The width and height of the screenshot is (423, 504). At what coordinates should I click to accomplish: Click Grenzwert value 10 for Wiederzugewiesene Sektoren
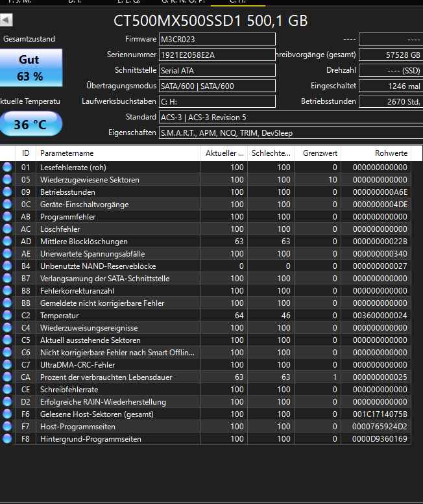tap(333, 180)
